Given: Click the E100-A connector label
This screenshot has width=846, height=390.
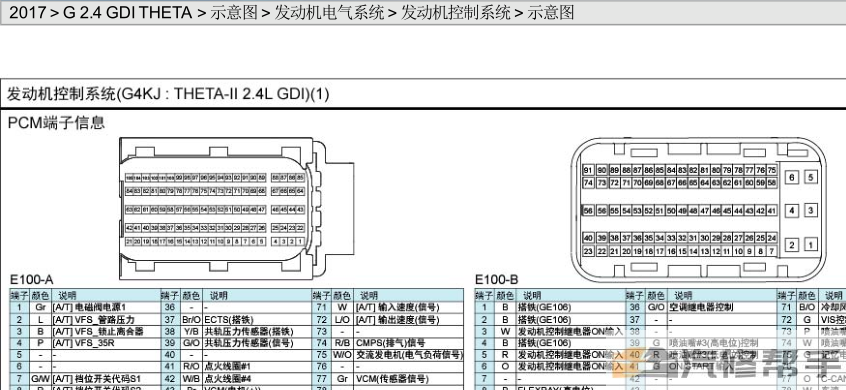Looking at the screenshot, I should point(32,279).
